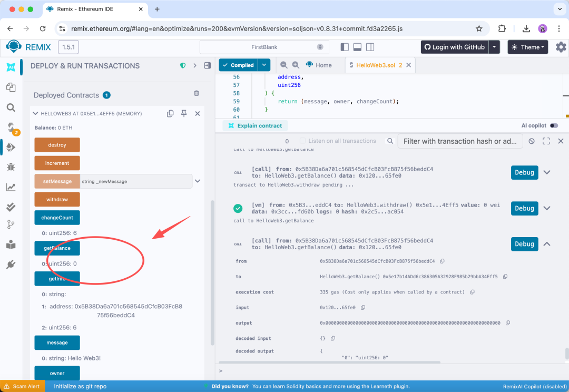The width and height of the screenshot is (569, 392).
Task: Click the zoom in magnifier in editor toolbar
Action: (296, 65)
